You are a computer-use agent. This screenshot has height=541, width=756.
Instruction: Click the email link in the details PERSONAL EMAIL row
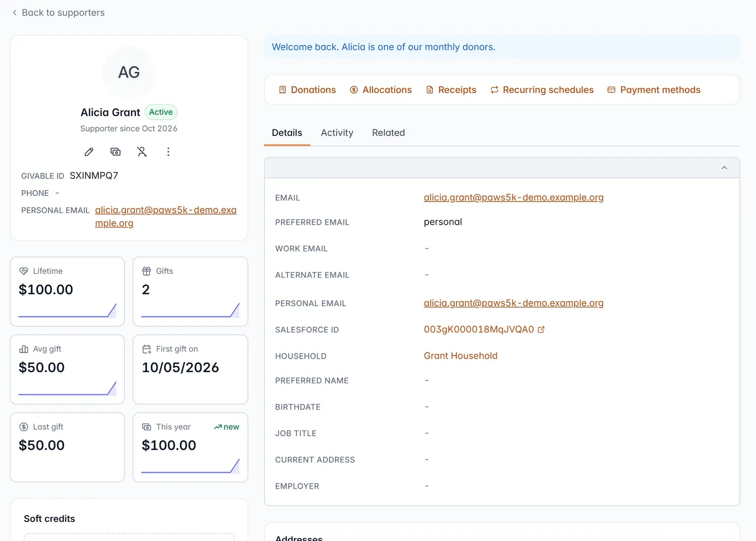[x=514, y=303]
